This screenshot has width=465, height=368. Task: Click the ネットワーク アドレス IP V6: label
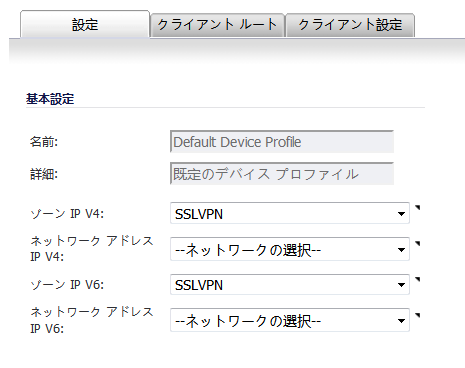[92, 320]
